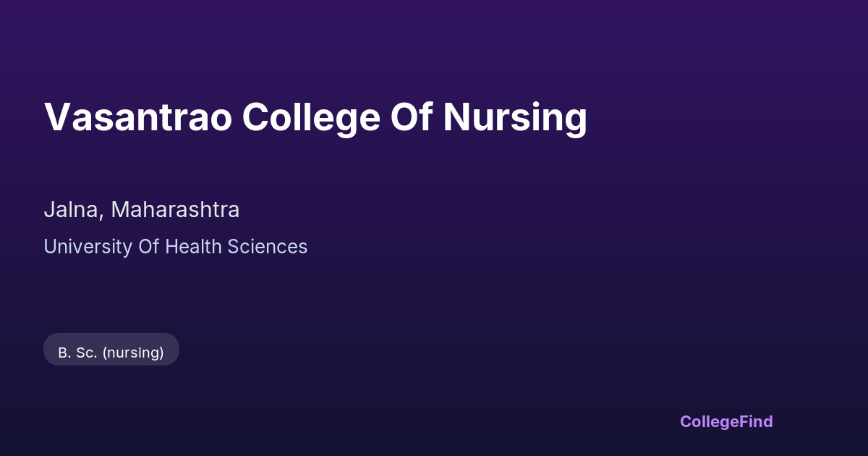The height and width of the screenshot is (456, 868).
Task: Click Find in the CollegeFind logo
Action: (x=754, y=421)
